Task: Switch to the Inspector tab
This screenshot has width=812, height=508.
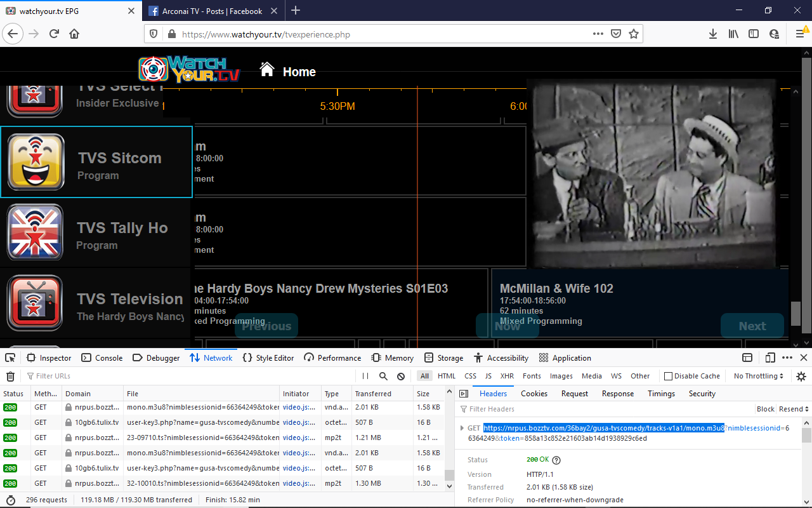Action: tap(49, 358)
